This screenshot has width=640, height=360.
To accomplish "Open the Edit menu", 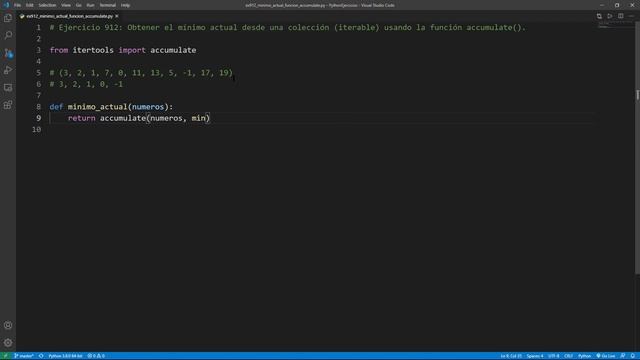I will [29, 5].
